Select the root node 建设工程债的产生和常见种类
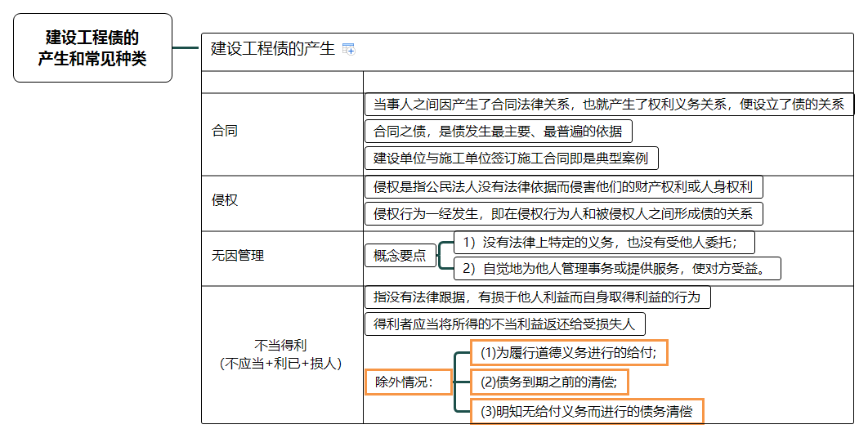Viewport: 868px width, 438px height. (x=92, y=48)
